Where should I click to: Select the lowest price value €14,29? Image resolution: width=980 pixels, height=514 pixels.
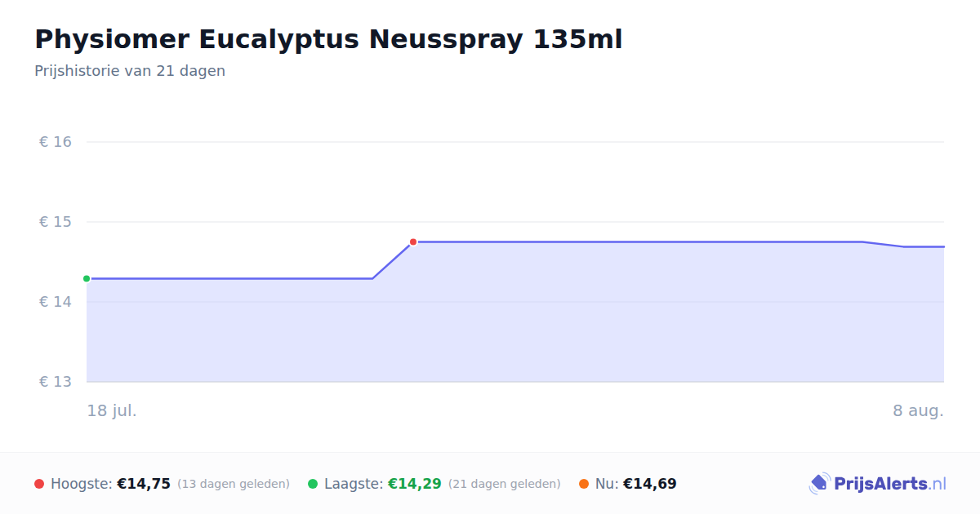pos(415,484)
